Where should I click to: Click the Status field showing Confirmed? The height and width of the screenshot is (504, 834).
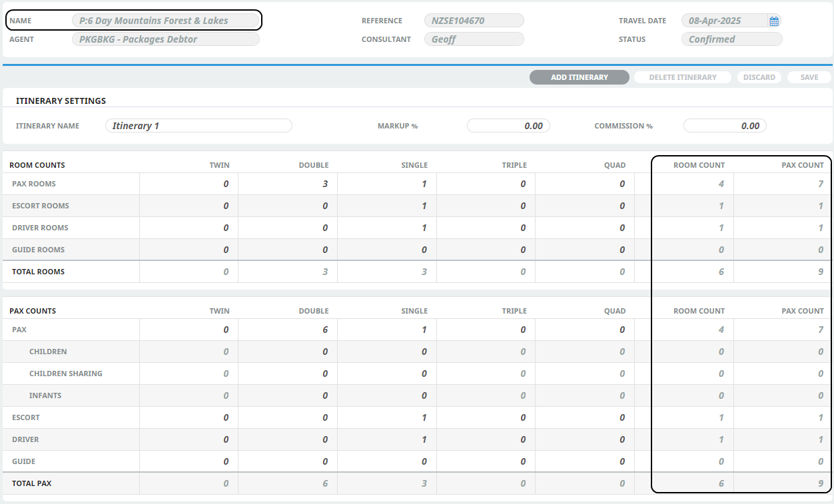pos(731,39)
